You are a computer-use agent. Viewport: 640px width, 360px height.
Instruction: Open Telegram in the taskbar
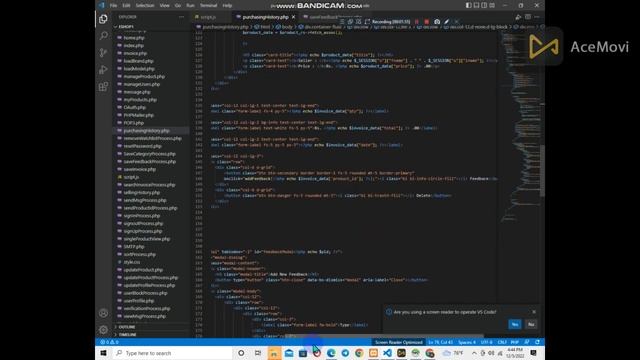point(345,353)
